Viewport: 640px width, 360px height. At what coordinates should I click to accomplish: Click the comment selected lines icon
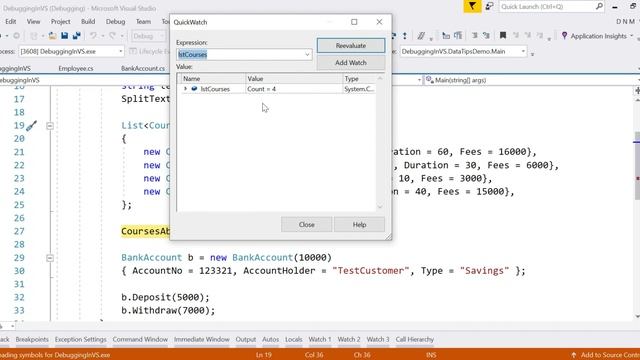tap(420, 36)
